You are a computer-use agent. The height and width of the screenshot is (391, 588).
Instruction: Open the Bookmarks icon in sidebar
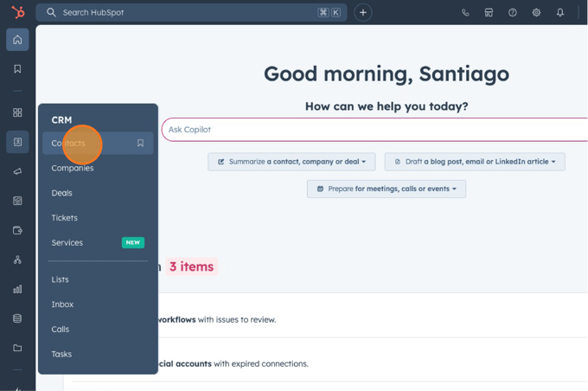point(17,68)
